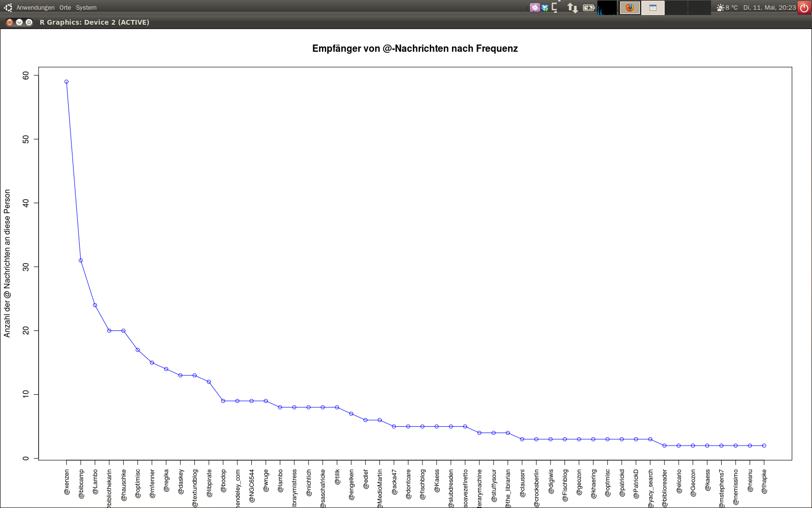Open the CPU system monitor graph applet

point(607,8)
